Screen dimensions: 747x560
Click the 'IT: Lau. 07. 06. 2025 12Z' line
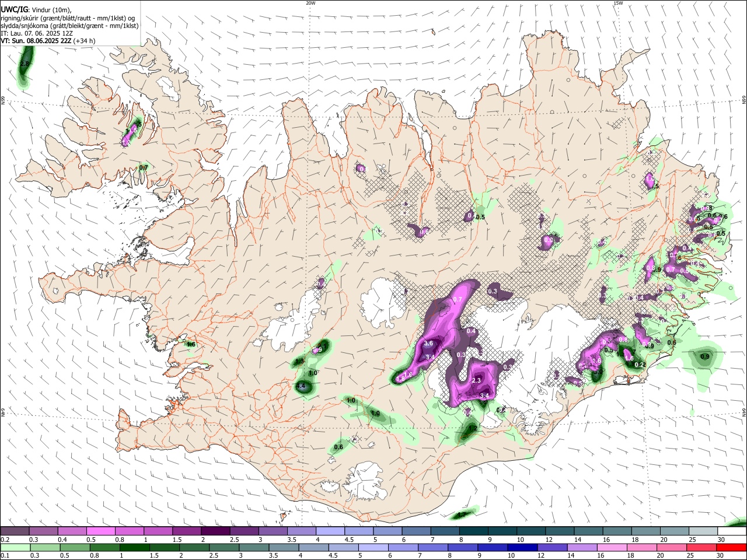(x=37, y=33)
